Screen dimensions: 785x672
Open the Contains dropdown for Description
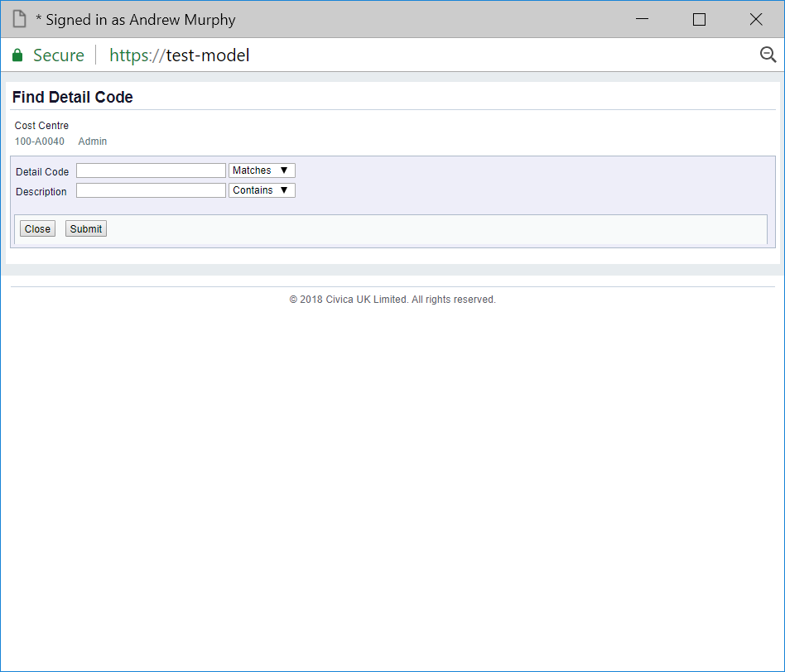click(262, 190)
